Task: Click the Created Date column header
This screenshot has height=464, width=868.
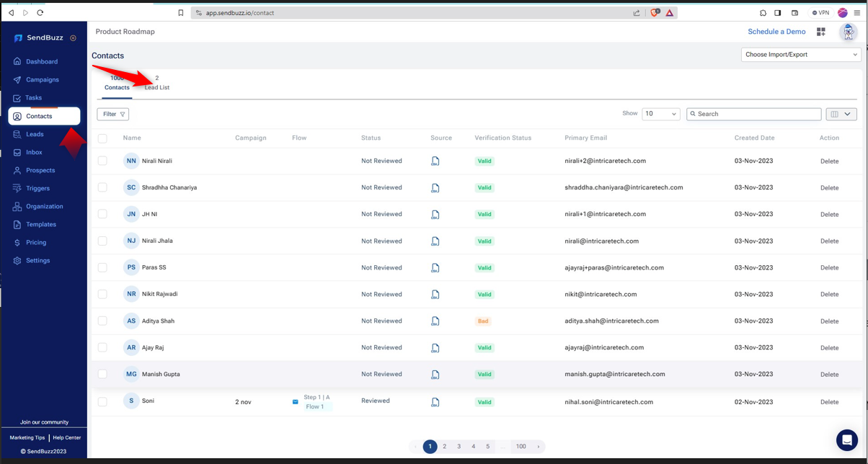Action: pos(755,138)
